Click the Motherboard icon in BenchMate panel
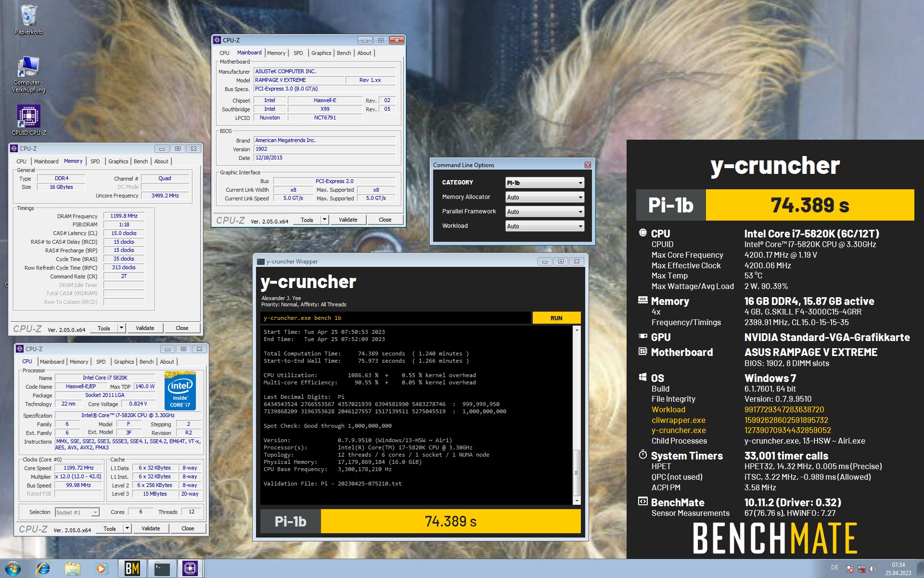Screen dimensions: 924x578 [642, 351]
